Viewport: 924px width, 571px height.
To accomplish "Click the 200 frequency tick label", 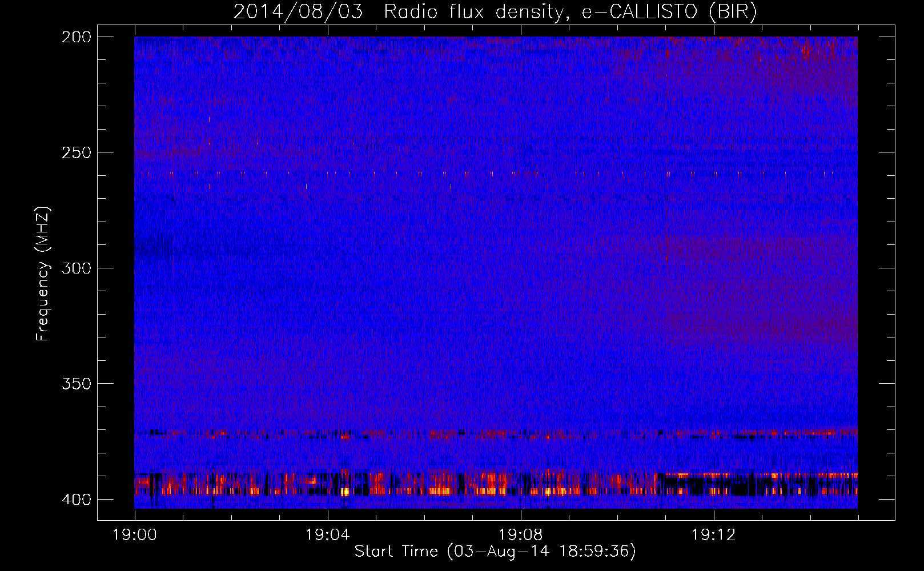I will pos(77,37).
